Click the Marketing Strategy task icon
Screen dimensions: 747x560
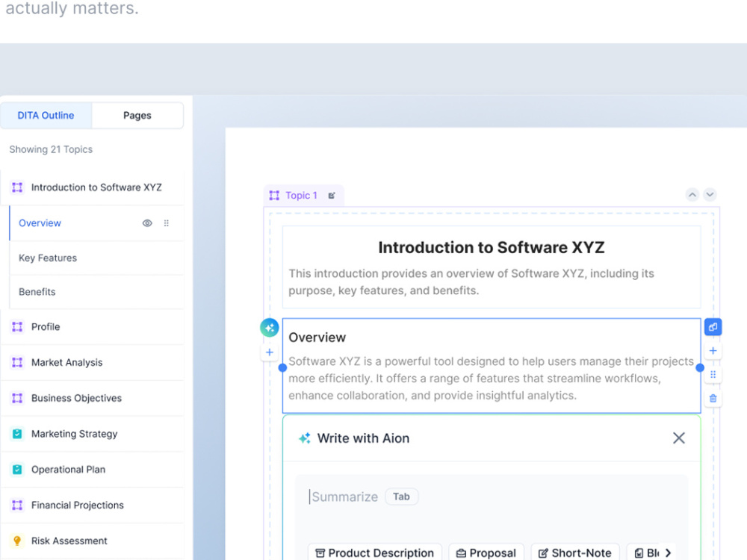(18, 434)
